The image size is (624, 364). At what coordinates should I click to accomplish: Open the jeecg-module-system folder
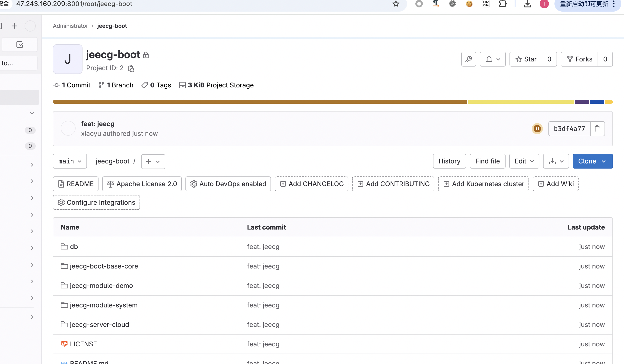tap(104, 305)
